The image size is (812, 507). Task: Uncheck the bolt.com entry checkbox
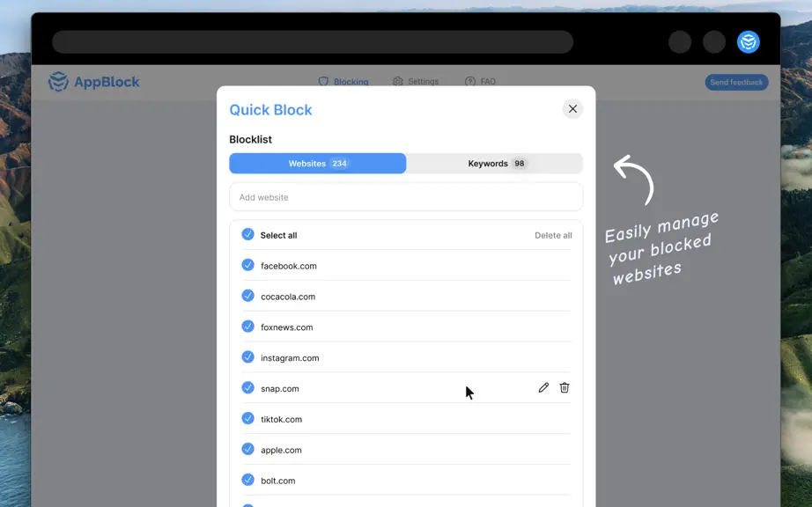pyautogui.click(x=247, y=480)
